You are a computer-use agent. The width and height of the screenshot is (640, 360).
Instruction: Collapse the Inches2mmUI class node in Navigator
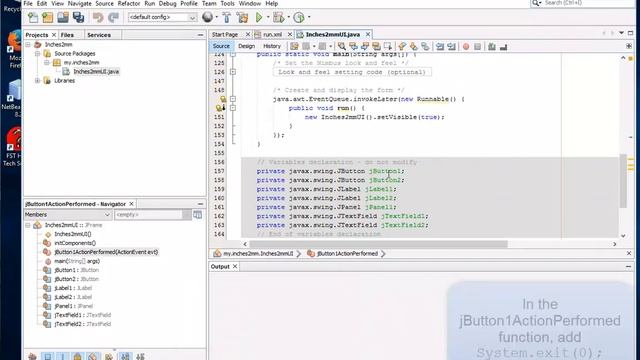pos(28,225)
